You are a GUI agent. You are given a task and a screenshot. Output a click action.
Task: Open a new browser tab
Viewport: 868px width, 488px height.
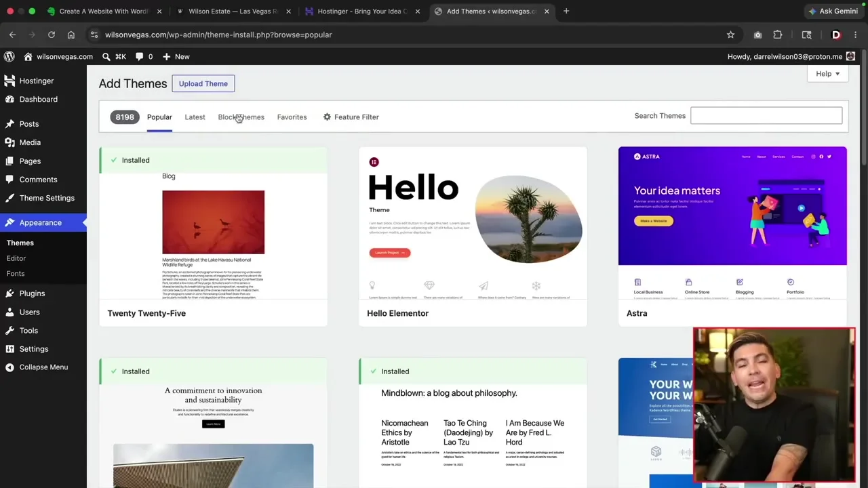[566, 12]
